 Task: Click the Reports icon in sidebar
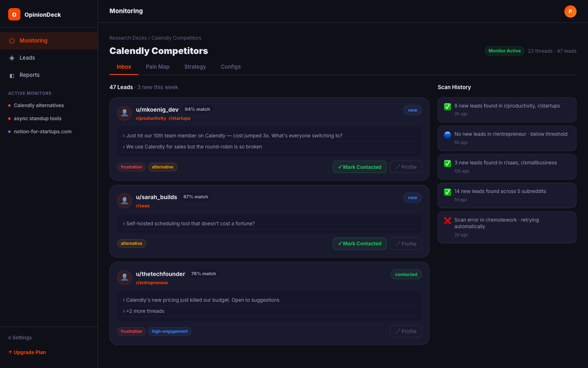[12, 75]
